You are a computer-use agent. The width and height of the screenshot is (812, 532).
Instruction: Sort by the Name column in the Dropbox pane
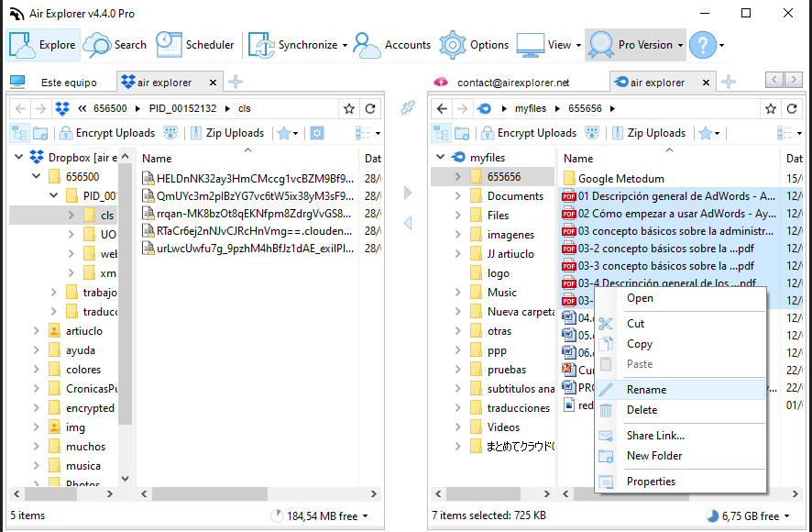[247, 158]
